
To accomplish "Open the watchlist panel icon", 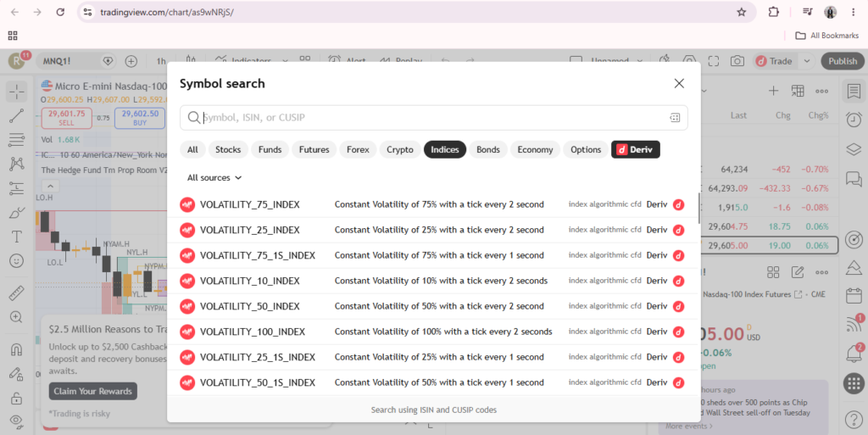I will click(x=854, y=92).
